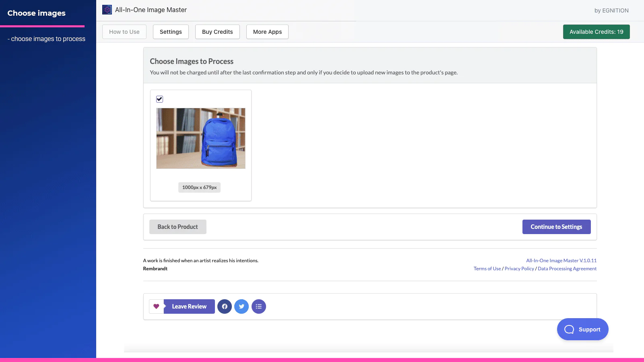Viewport: 644px width, 362px height.
Task: Open the Facebook share icon
Action: point(225,306)
